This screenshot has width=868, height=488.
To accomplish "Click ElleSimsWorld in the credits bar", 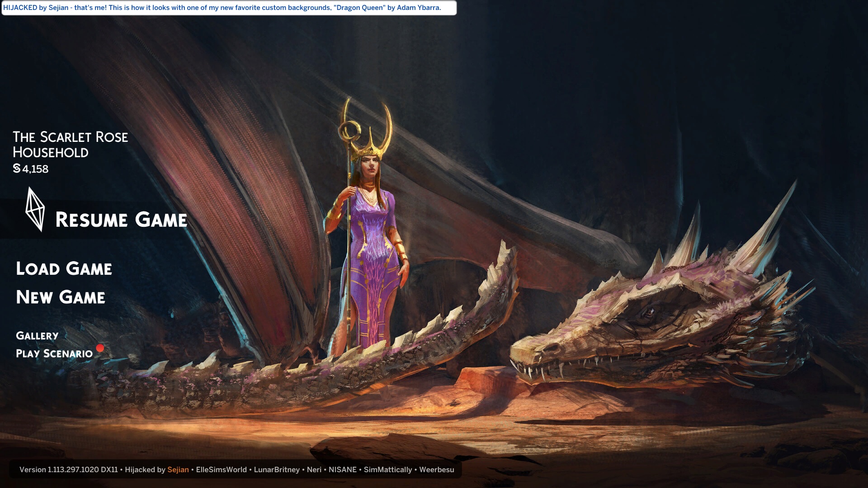I will tap(222, 469).
